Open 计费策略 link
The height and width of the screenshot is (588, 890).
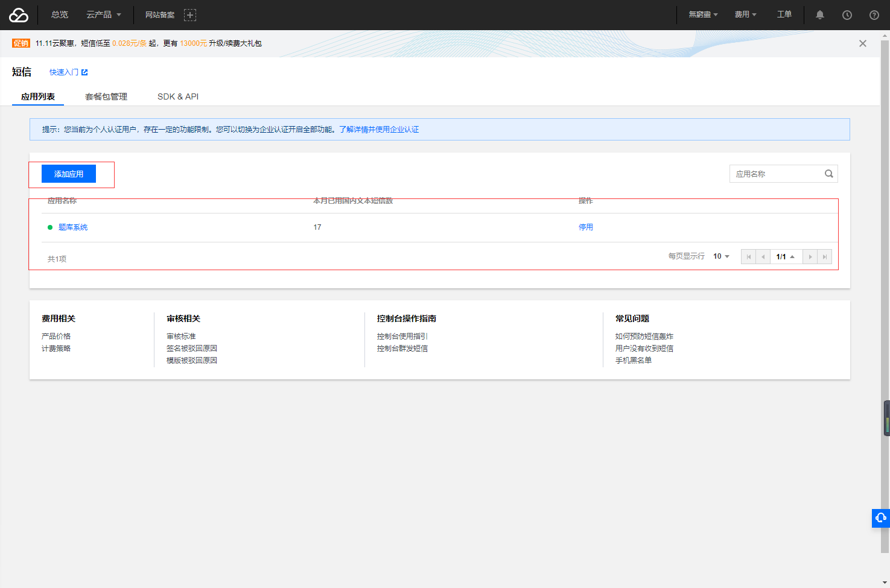[56, 349]
